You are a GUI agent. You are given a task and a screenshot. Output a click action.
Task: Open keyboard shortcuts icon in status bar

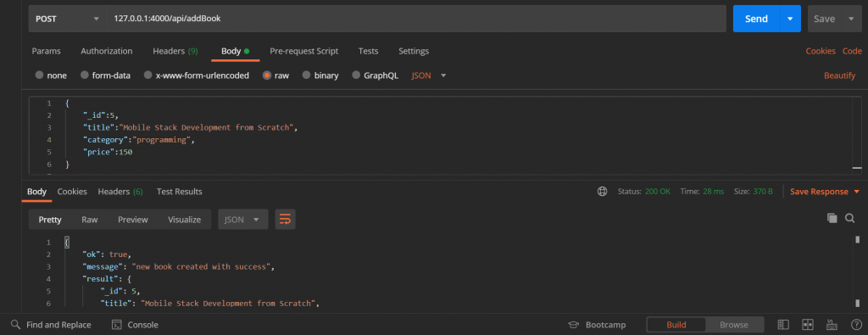pos(832,325)
